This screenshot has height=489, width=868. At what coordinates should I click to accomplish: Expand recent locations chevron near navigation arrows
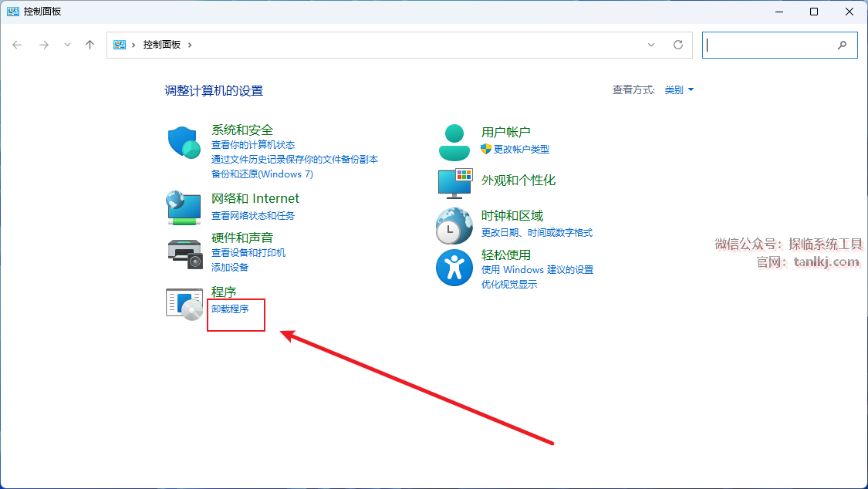[67, 45]
